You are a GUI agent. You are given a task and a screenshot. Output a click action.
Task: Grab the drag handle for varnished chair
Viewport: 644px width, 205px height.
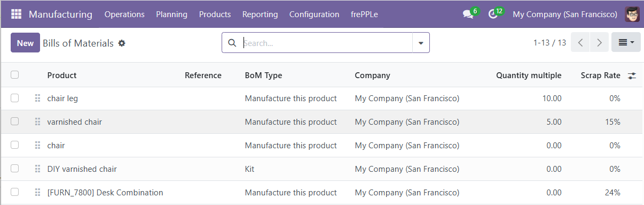[37, 122]
